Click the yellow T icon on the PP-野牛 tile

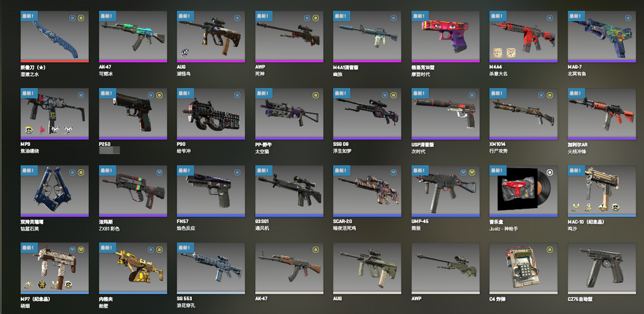point(315,95)
